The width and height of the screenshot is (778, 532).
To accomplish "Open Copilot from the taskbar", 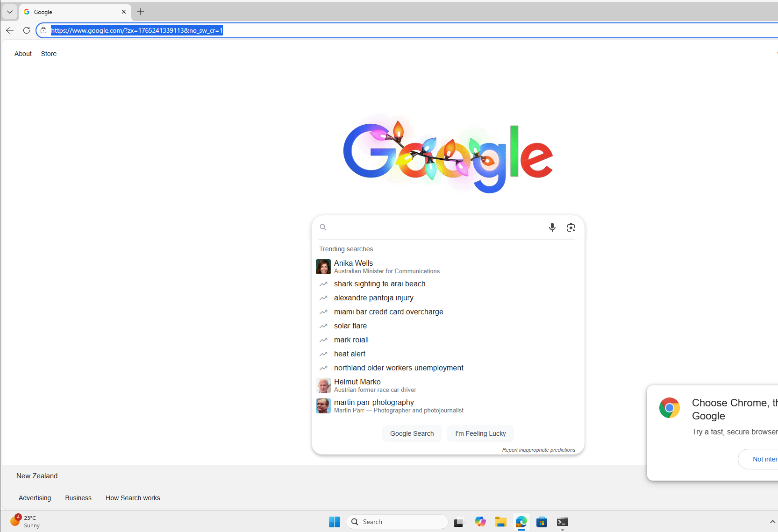I will 480,522.
